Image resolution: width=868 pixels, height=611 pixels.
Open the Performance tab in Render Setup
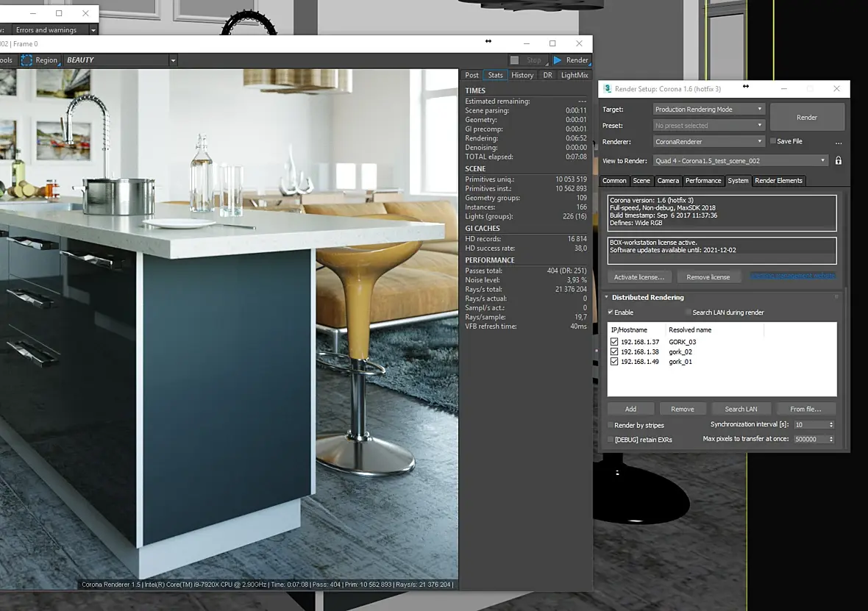pos(703,180)
